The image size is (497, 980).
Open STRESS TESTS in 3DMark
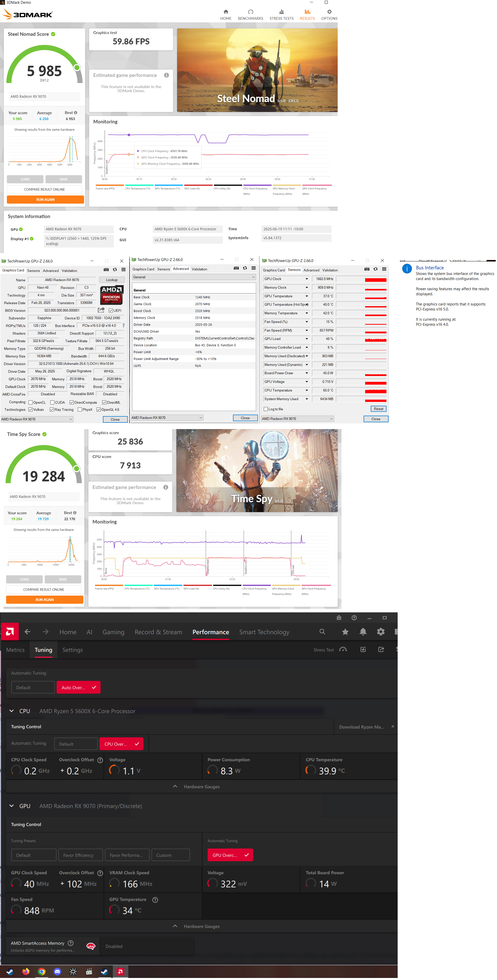(282, 15)
